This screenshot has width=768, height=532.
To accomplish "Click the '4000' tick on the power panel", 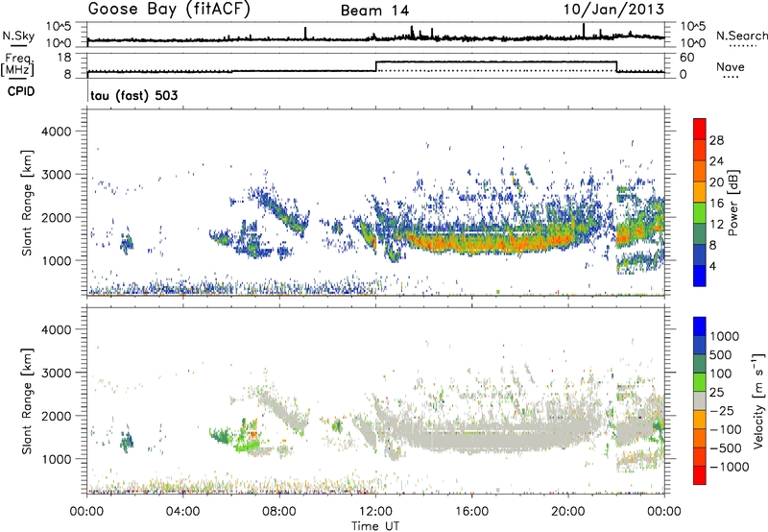I will 57,132.
